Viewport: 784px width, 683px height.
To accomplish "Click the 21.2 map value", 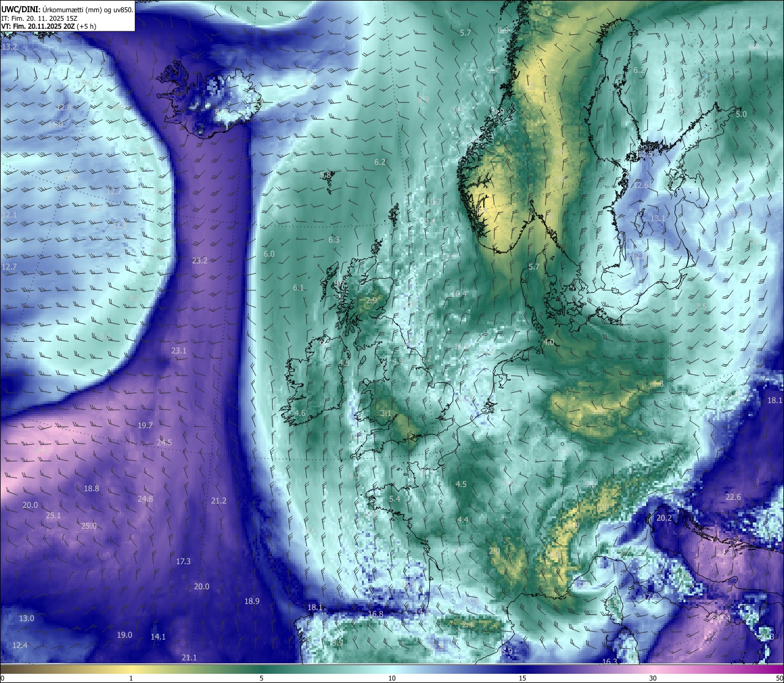I will pyautogui.click(x=219, y=500).
